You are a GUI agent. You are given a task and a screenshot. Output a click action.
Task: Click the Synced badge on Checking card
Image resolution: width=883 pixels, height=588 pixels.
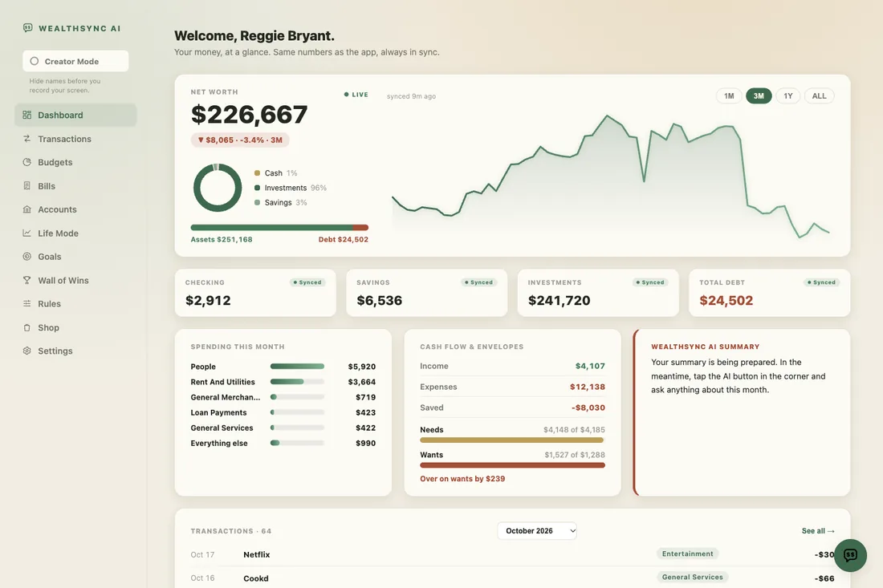tap(307, 282)
